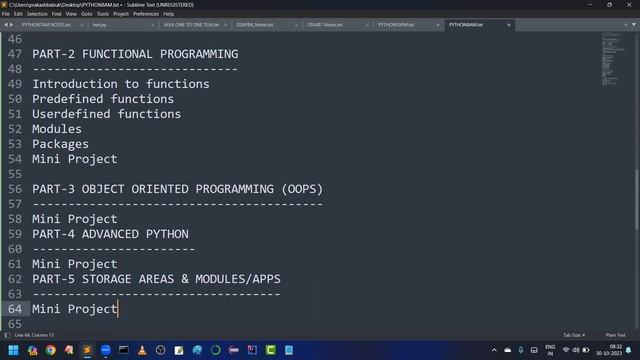Screen dimensions: 640x360
Task: Open the VLC media player taskbar icon
Action: click(142, 350)
